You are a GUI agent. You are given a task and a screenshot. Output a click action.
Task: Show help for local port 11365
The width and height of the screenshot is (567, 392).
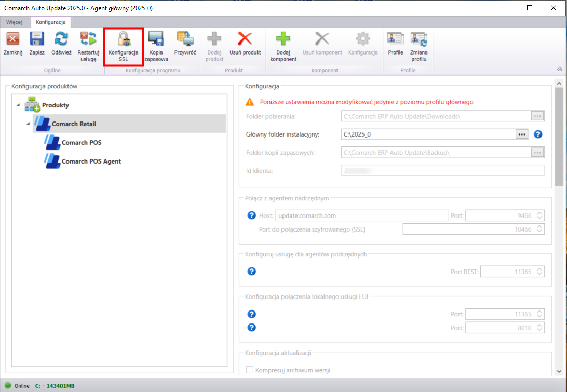(x=252, y=314)
